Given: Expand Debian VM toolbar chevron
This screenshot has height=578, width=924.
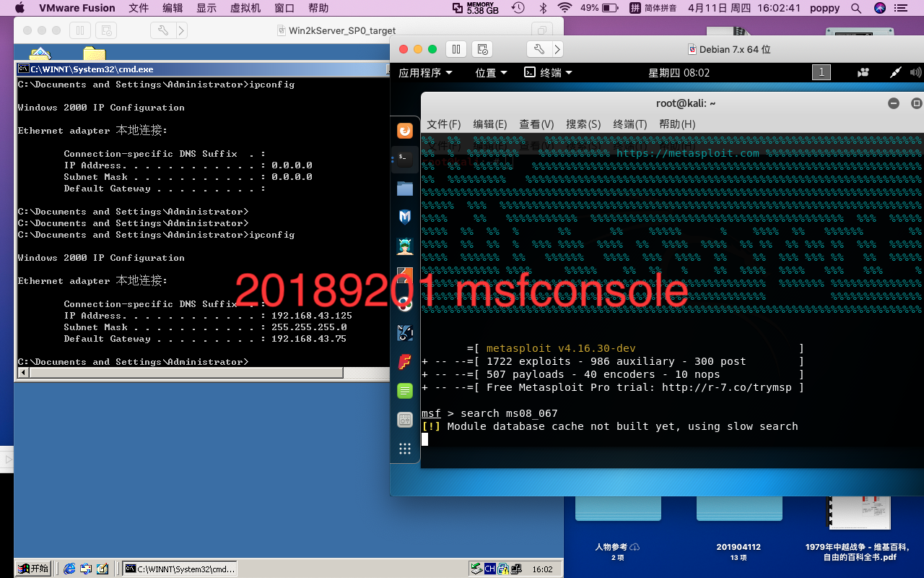Looking at the screenshot, I should [x=557, y=49].
